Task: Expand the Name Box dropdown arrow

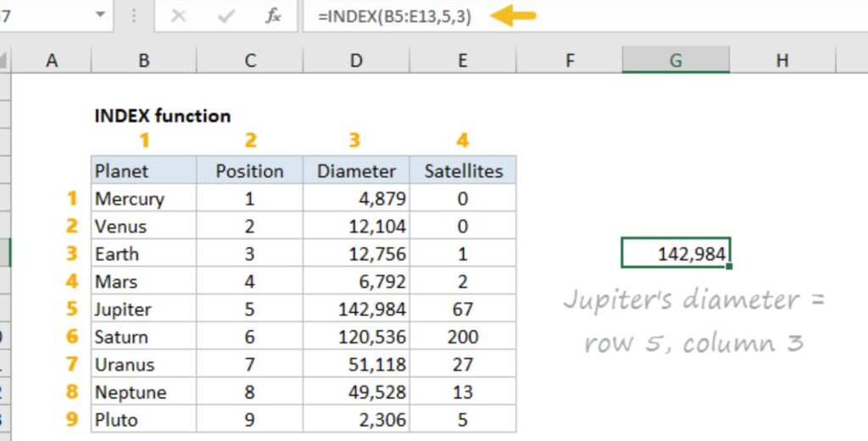Action: tap(100, 15)
